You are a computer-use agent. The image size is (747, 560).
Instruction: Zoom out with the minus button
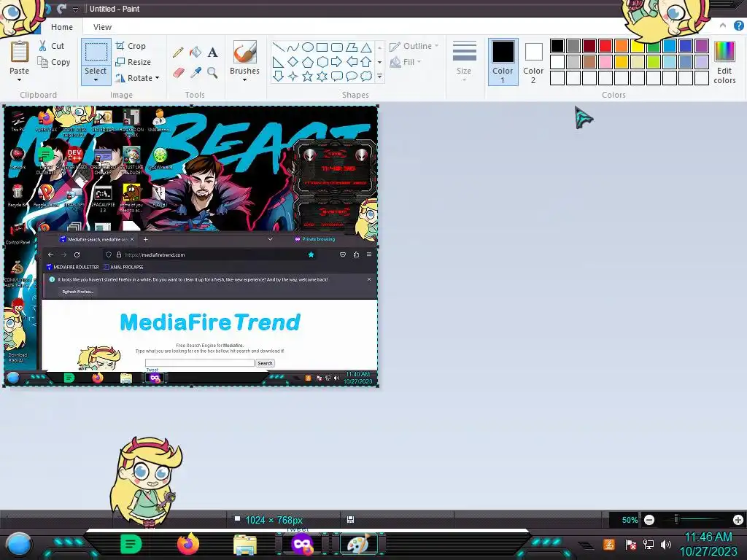pyautogui.click(x=649, y=520)
